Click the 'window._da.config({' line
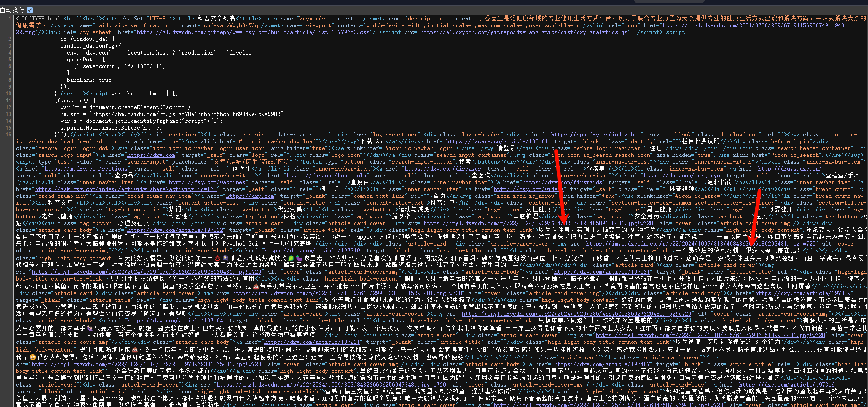The width and height of the screenshot is (868, 407). click(x=91, y=46)
